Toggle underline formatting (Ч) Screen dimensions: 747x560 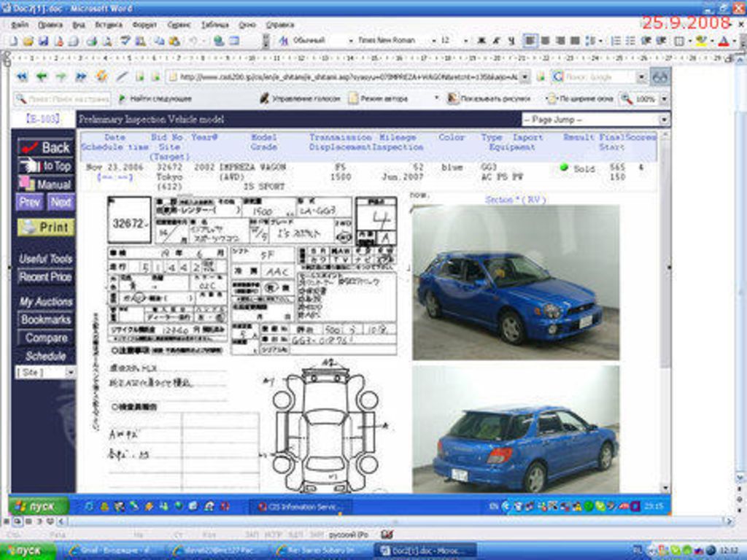pos(511,42)
